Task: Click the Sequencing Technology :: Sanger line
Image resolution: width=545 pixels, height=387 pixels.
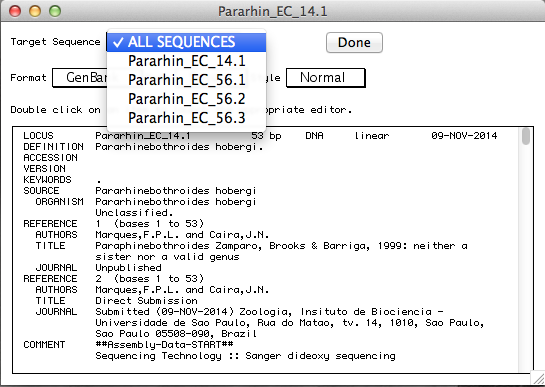Action: pyautogui.click(x=245, y=356)
